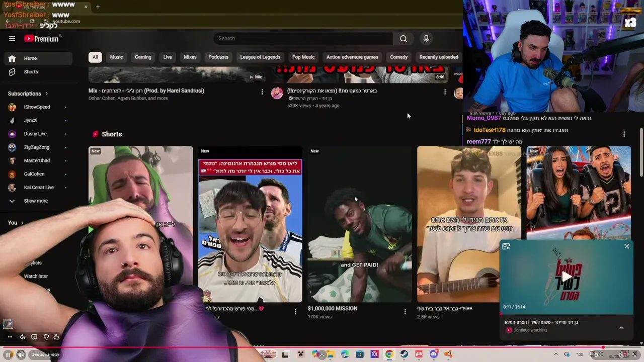
Task: Open Steam from the taskbar
Action: [x=404, y=354]
